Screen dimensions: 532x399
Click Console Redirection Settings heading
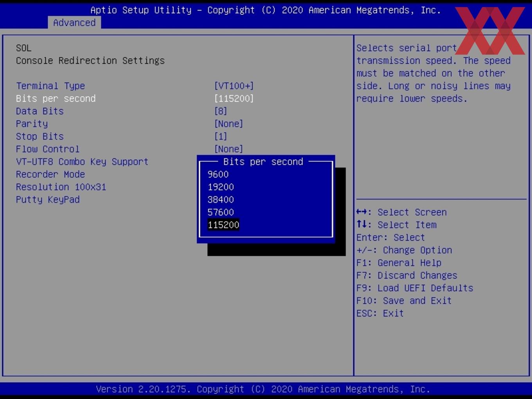pyautogui.click(x=90, y=61)
